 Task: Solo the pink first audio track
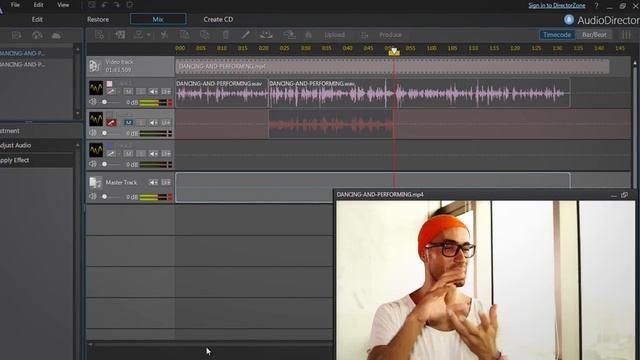(x=140, y=91)
